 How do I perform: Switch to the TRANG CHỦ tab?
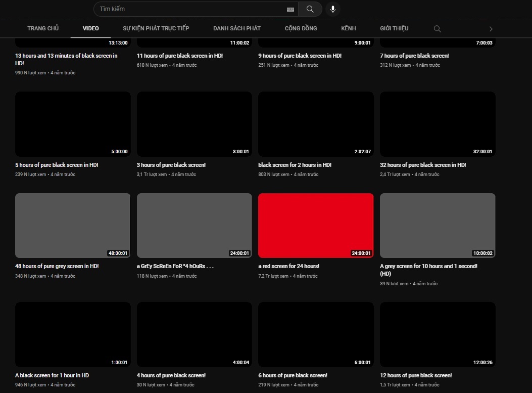pos(43,28)
